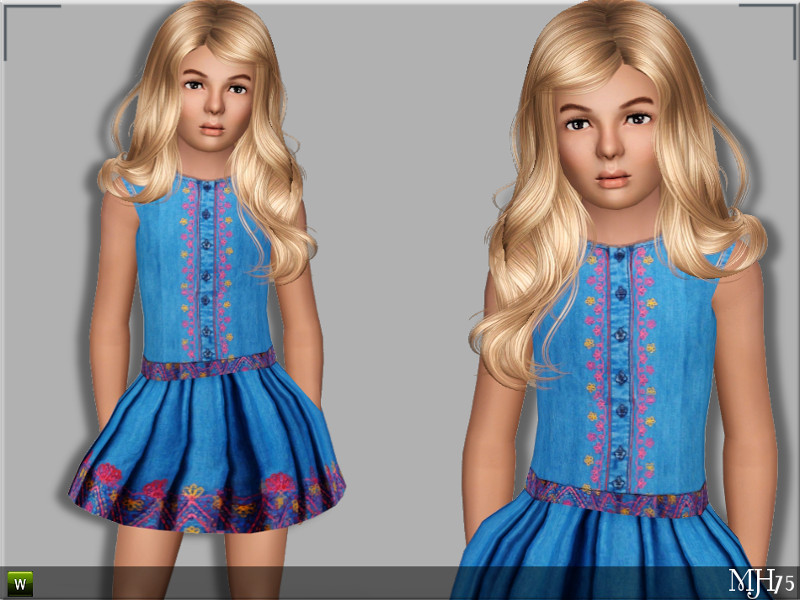Click the MJ75 creator logo

coord(761,582)
